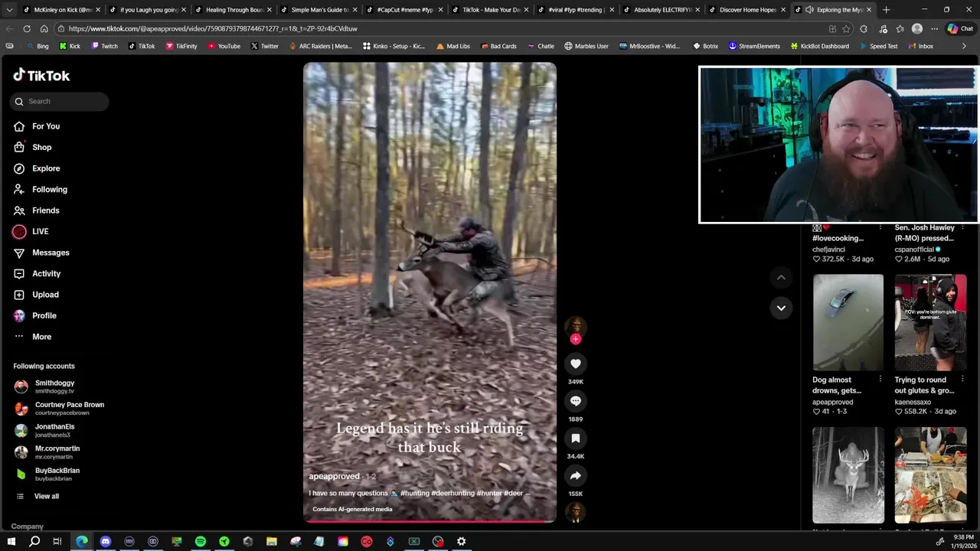Open the BuyBackBrian account
This screenshot has width=980, height=551.
pos(47,474)
